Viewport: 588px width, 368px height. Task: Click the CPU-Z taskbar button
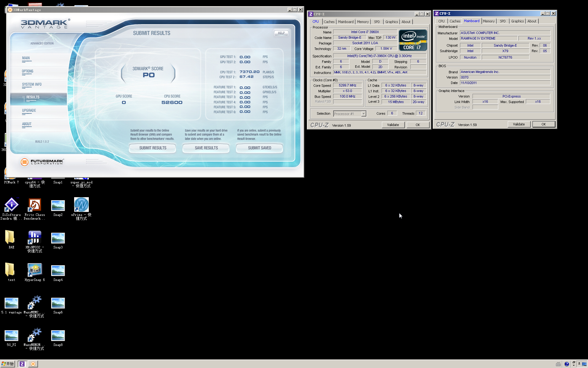(22, 364)
